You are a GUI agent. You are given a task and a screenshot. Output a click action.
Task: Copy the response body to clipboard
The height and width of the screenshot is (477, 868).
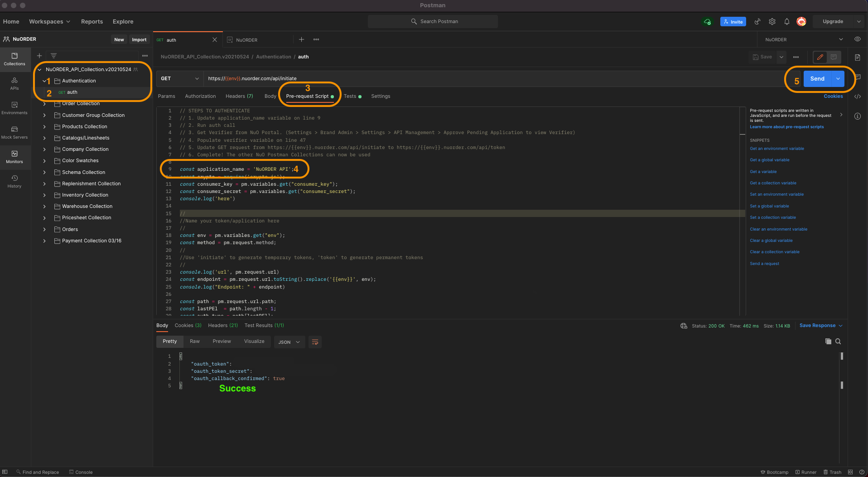[828, 342]
